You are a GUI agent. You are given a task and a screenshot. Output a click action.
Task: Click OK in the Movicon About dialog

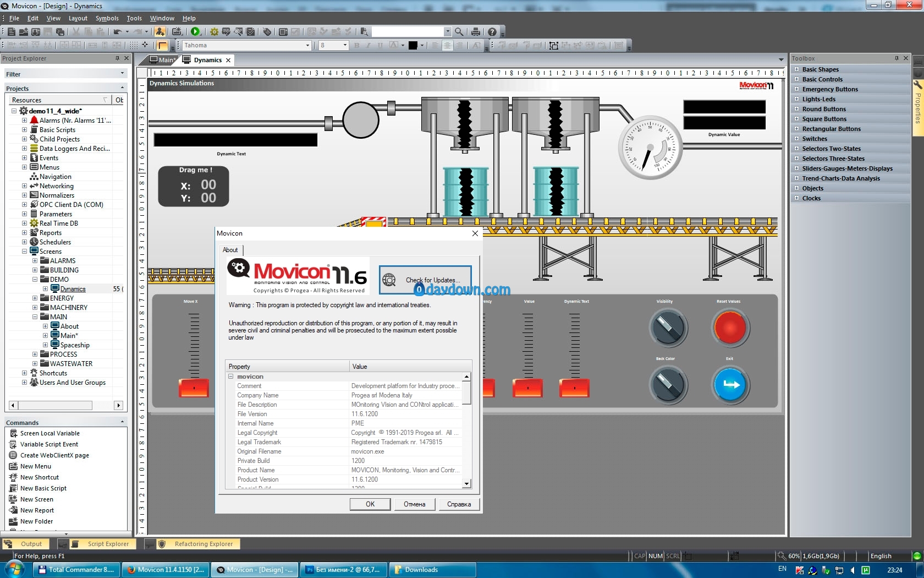pos(370,504)
